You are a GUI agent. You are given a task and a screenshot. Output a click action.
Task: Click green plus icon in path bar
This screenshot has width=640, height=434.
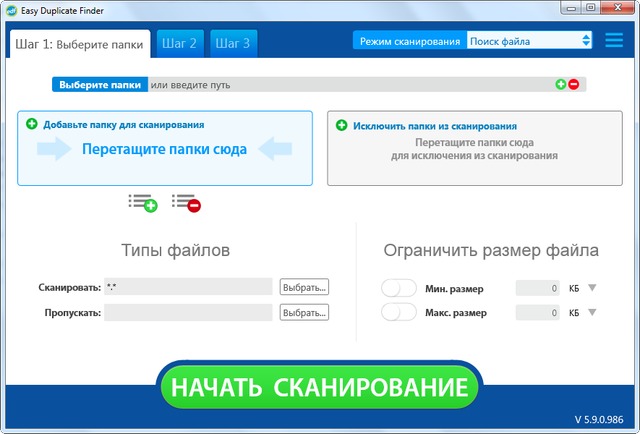tap(561, 84)
